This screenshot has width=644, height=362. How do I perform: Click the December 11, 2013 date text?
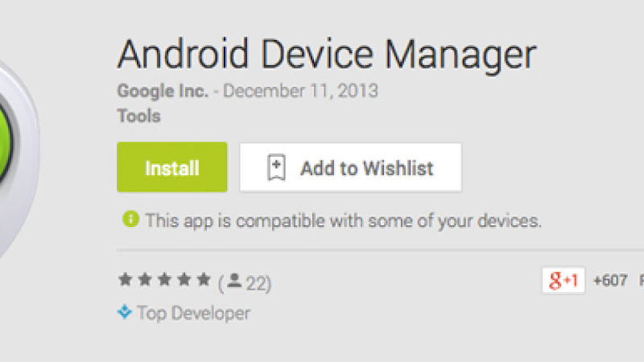[300, 91]
